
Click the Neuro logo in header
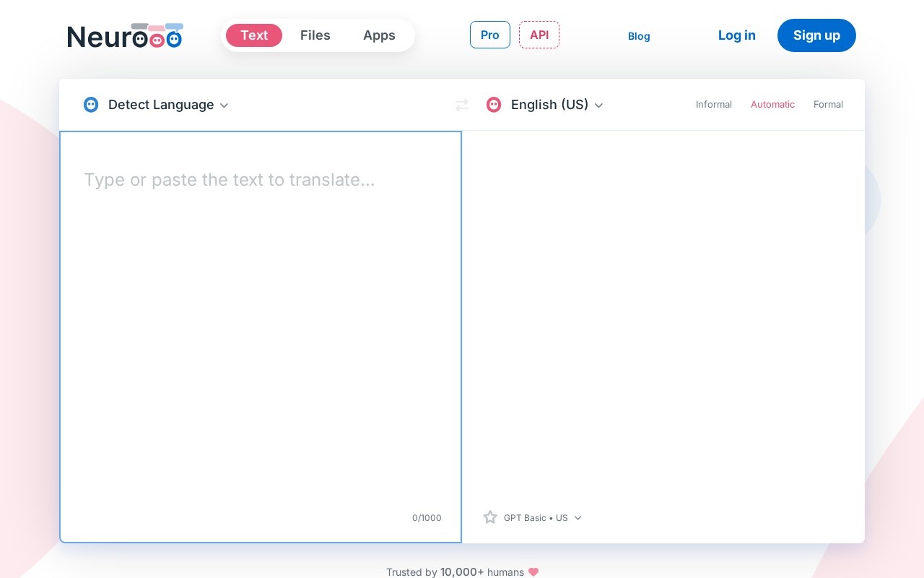click(125, 35)
